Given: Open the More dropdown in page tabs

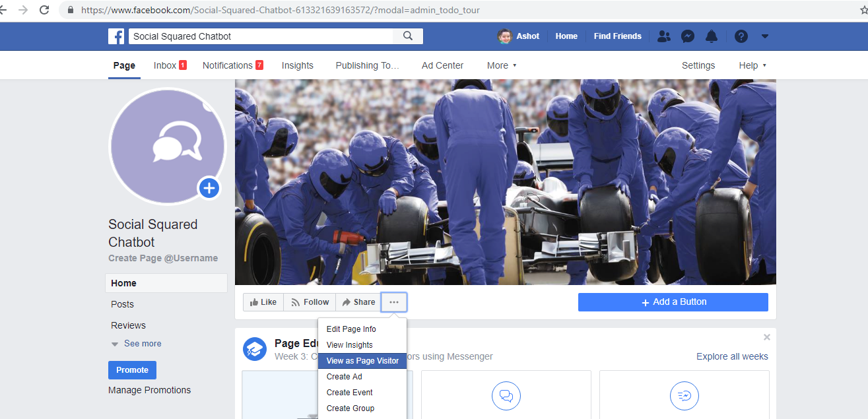Looking at the screenshot, I should (x=502, y=65).
